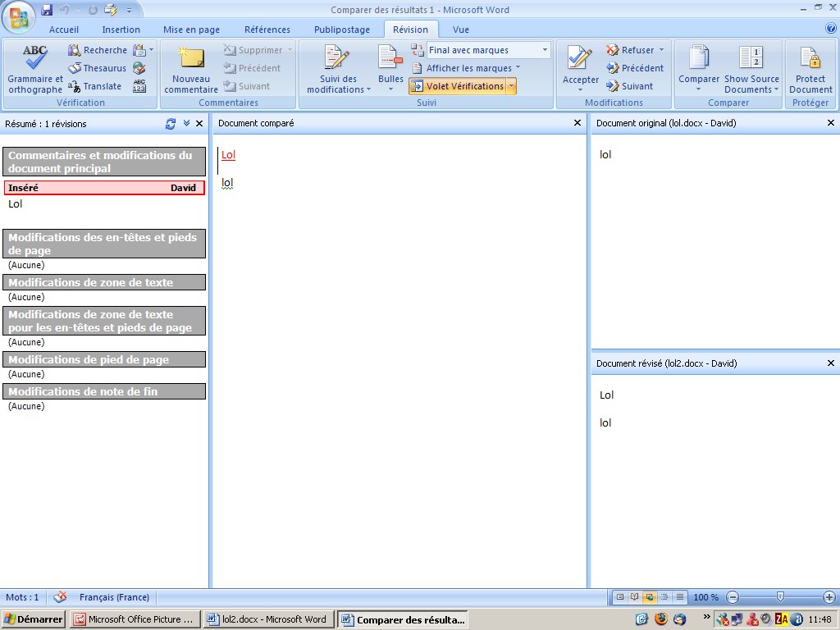Switch to Draft view in status bar

click(x=680, y=597)
